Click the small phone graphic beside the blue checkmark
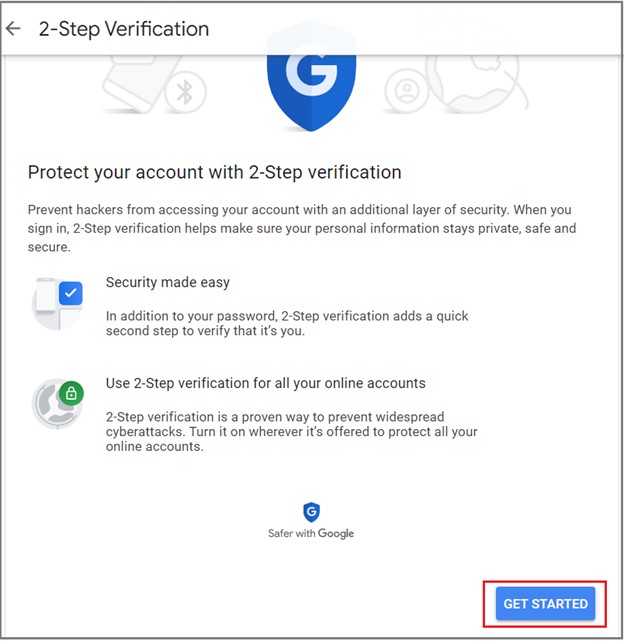624x641 pixels. click(46, 296)
